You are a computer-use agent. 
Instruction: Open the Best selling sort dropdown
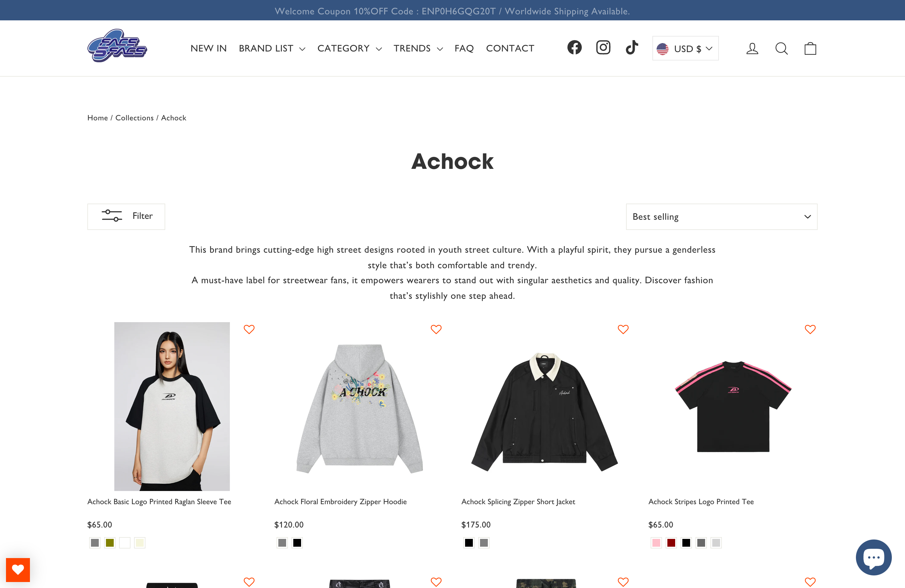click(721, 217)
